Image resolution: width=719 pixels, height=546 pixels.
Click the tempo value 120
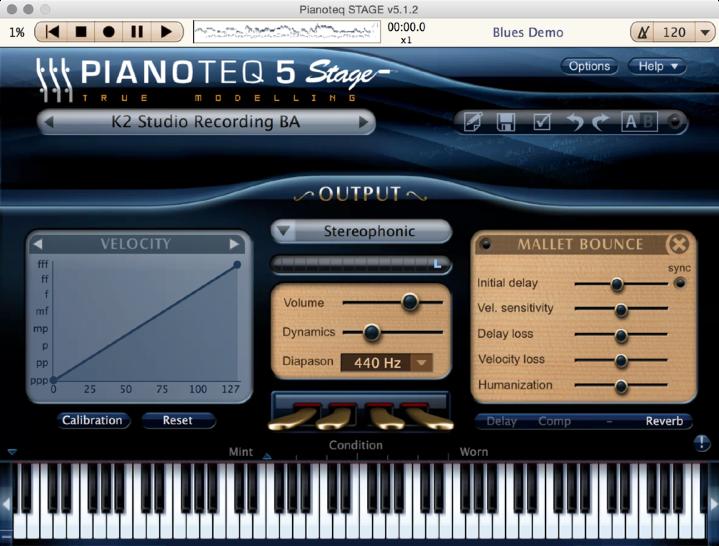(674, 32)
